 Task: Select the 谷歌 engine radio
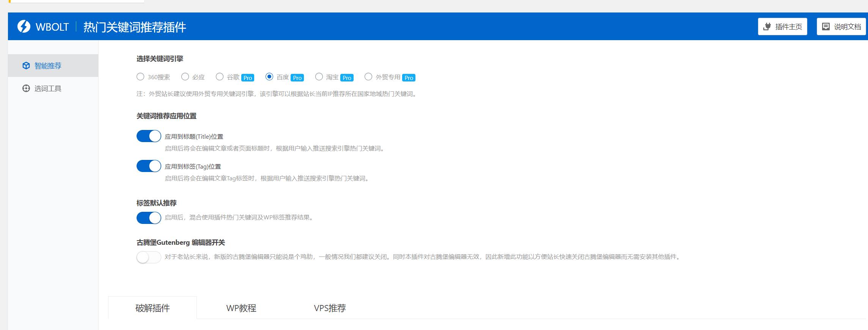click(x=220, y=77)
